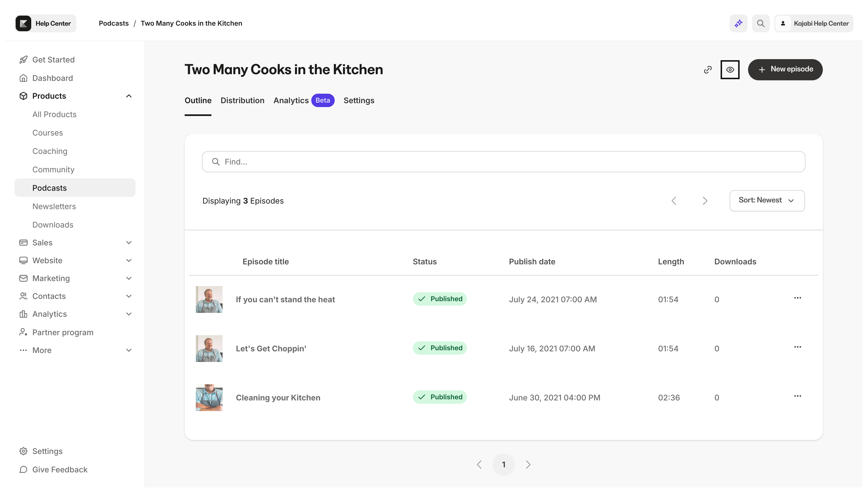The image size is (868, 493).
Task: Open actions menu for If you can't stand the heat
Action: coord(797,298)
